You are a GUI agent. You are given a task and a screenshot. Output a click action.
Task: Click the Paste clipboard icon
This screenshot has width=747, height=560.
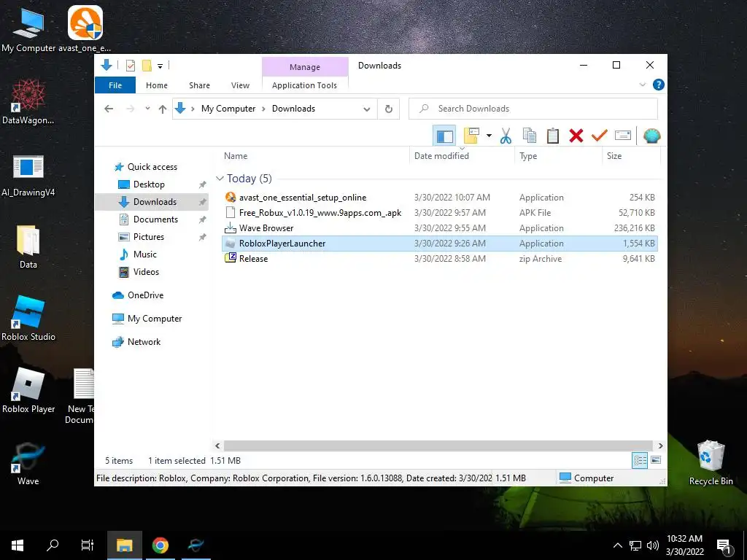(x=553, y=136)
